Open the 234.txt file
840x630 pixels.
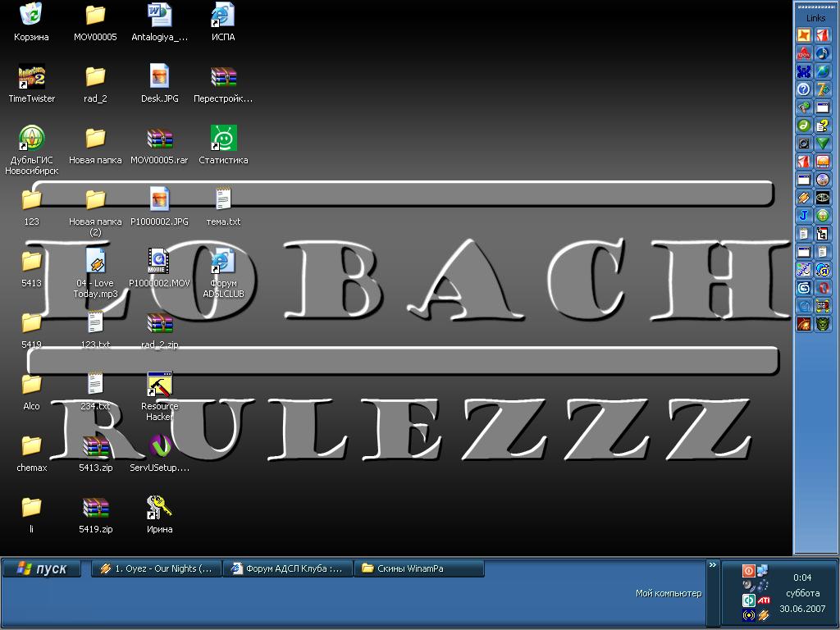(x=95, y=391)
